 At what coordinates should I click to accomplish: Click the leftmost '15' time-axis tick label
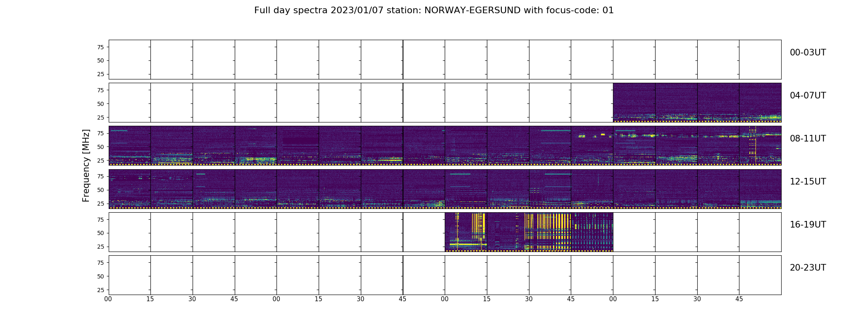(150, 299)
